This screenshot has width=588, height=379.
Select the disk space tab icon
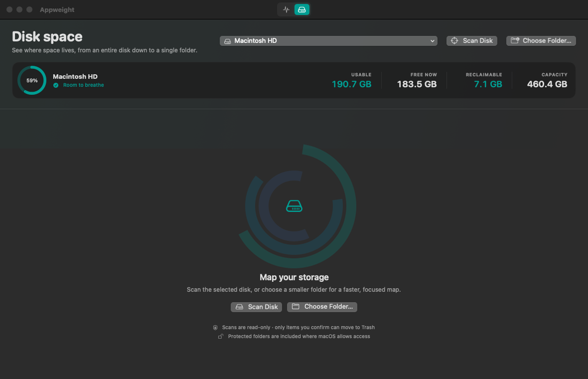pyautogui.click(x=302, y=10)
